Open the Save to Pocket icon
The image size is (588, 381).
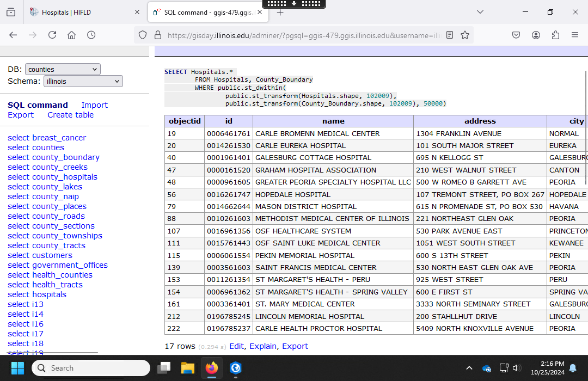tap(516, 35)
